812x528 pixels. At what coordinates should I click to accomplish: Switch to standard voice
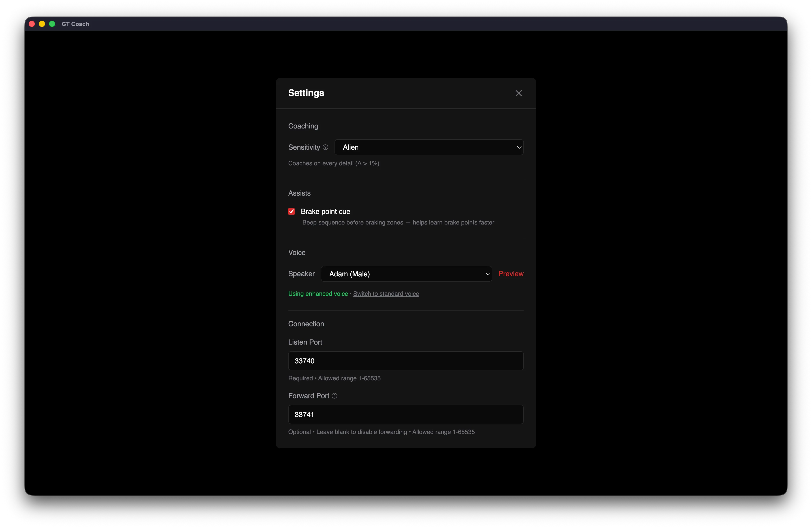click(385, 294)
